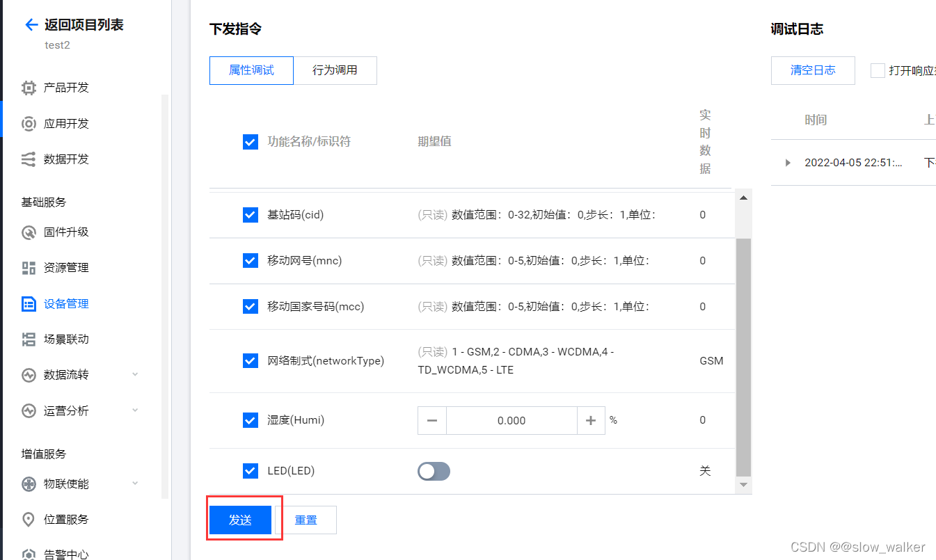
Task: Click the 功能名称/标识符 column header
Action: click(309, 142)
